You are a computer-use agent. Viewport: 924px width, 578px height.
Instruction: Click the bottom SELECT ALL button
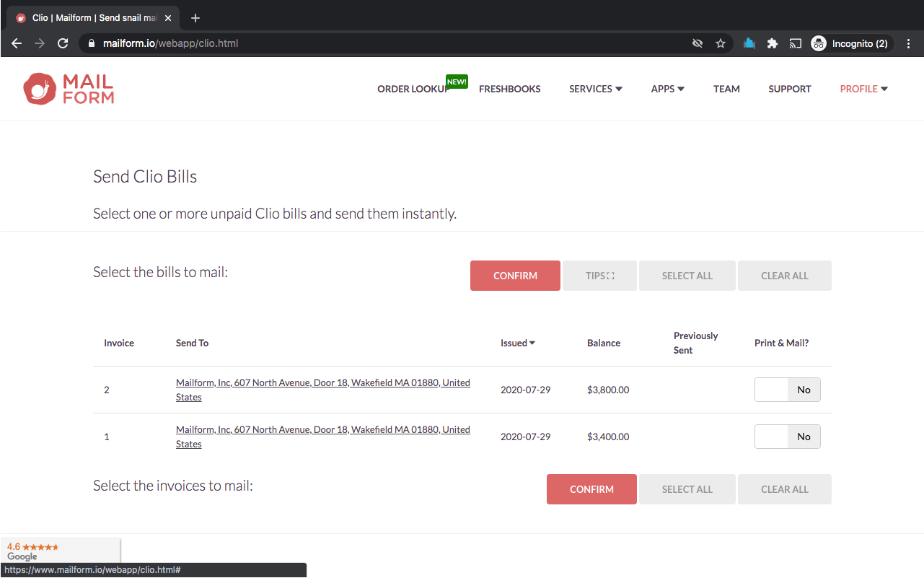point(687,489)
